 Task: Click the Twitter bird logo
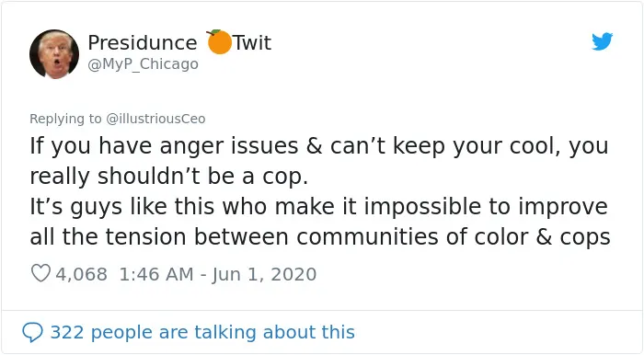pos(602,41)
